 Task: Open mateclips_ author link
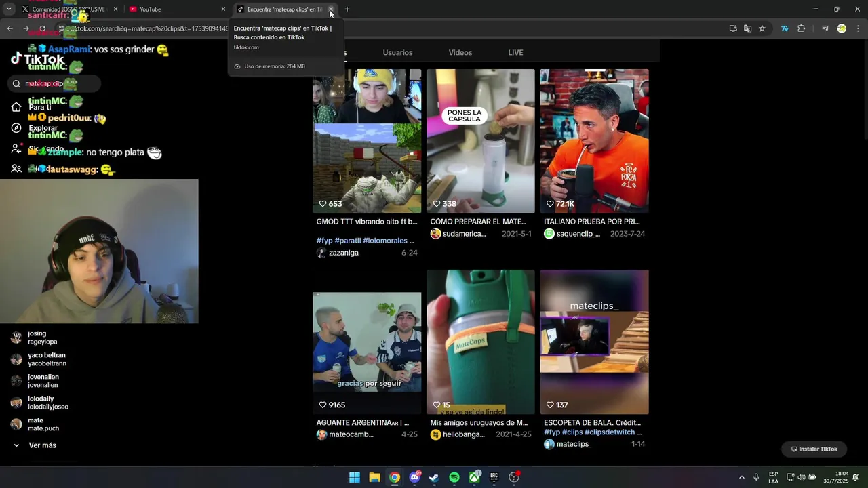coord(568,444)
